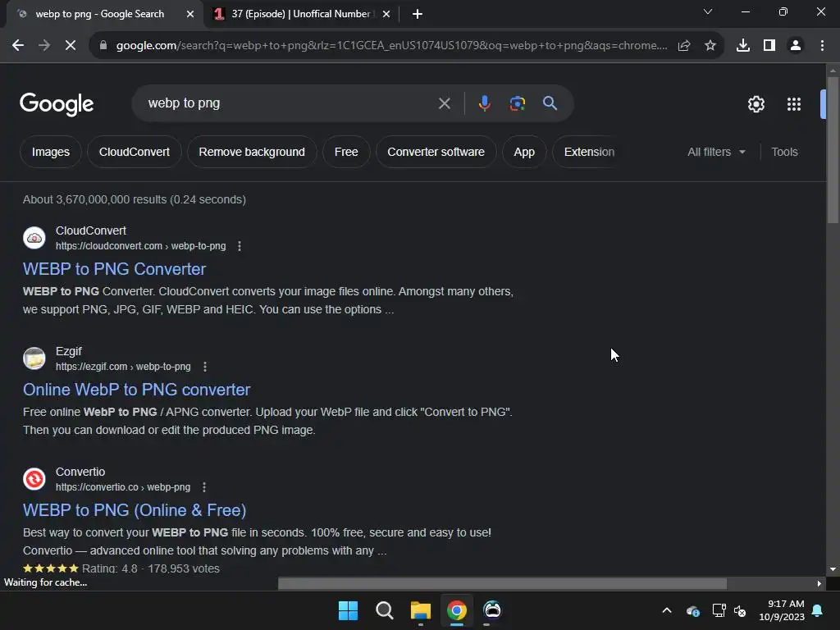Select the App filter chip
Image resolution: width=840 pixels, height=630 pixels.
[524, 152]
